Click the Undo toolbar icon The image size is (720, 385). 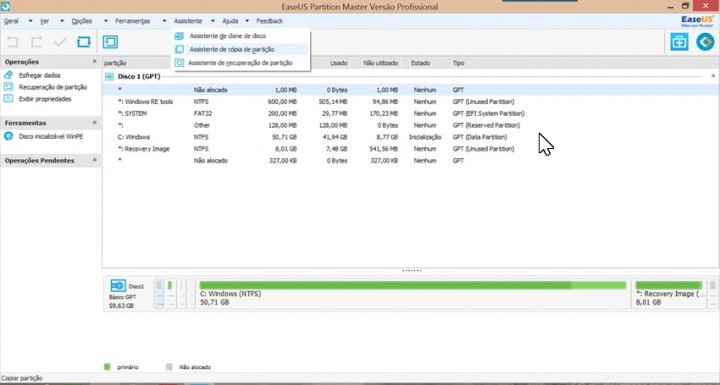coord(13,42)
